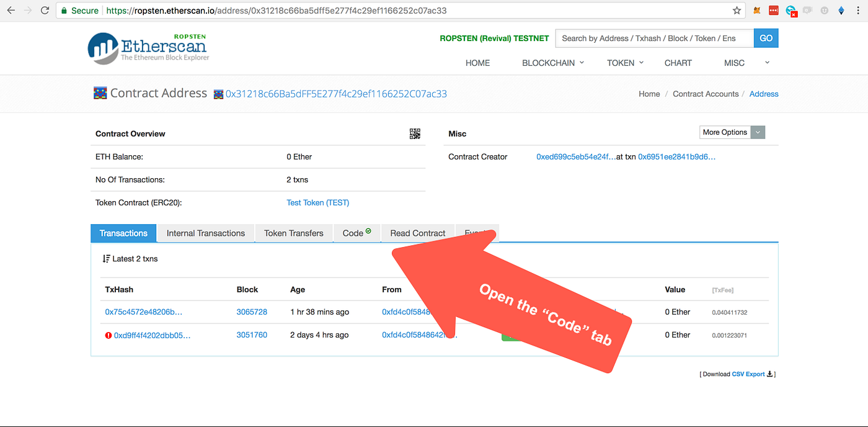Click the contract address 0x31218c66Ba5dFF5E link

click(x=336, y=94)
